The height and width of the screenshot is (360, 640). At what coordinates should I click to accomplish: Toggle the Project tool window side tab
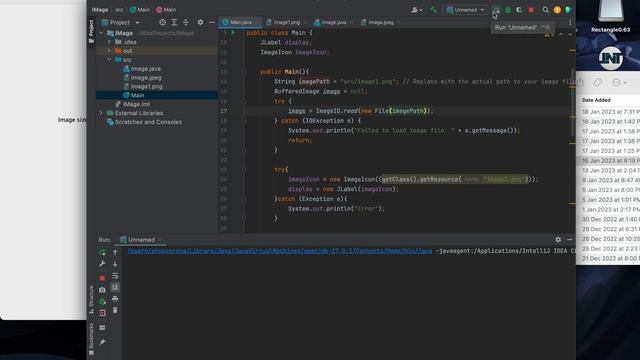click(x=91, y=31)
